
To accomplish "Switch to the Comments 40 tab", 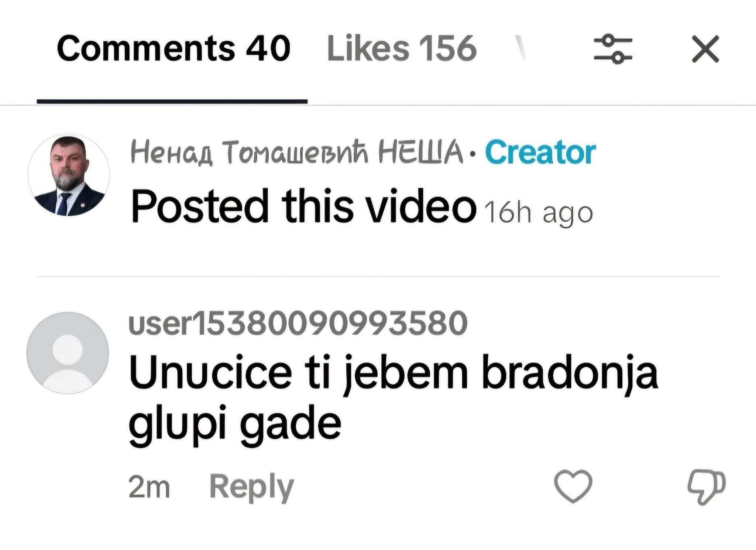I will [x=173, y=48].
